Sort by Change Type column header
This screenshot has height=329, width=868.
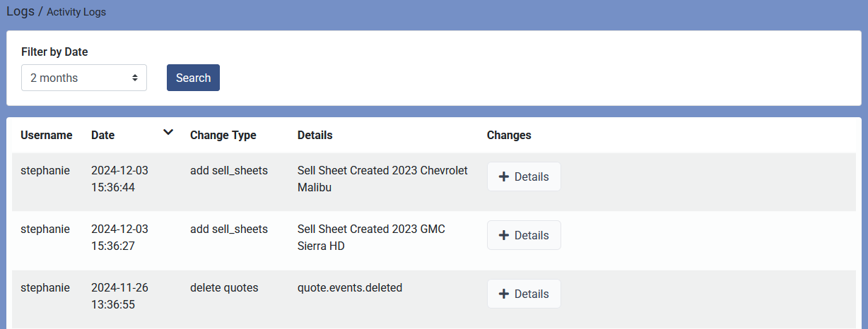(x=223, y=135)
